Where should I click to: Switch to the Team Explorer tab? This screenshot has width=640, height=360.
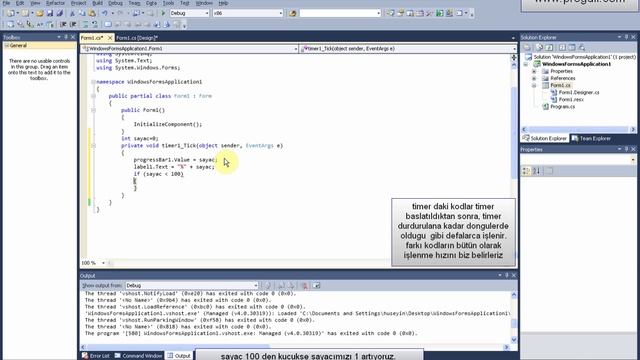[x=591, y=139]
